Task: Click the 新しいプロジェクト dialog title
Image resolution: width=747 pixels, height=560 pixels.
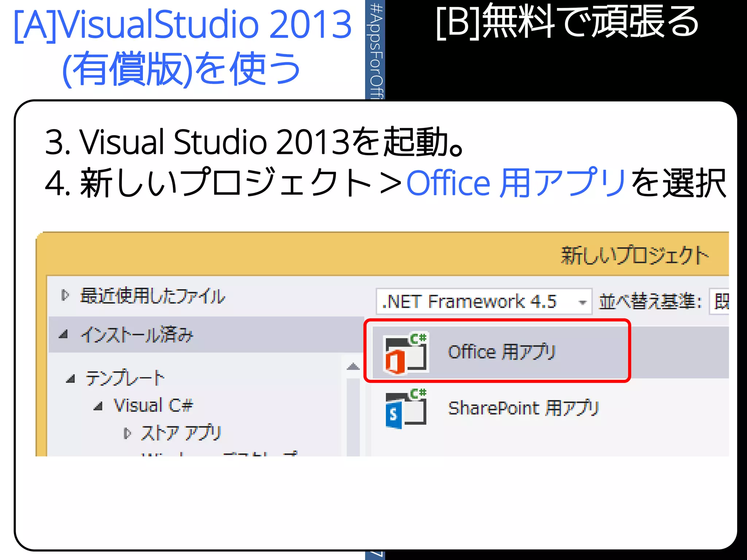Action: pyautogui.click(x=635, y=255)
